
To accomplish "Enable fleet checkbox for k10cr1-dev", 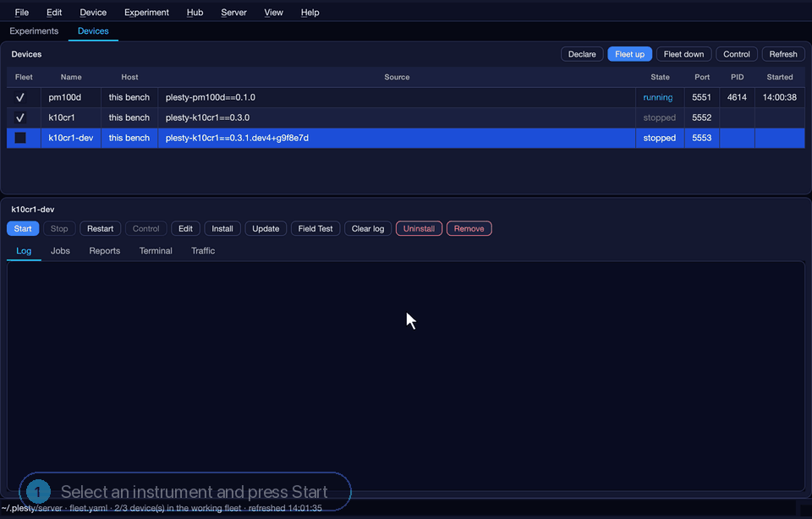I will point(20,138).
